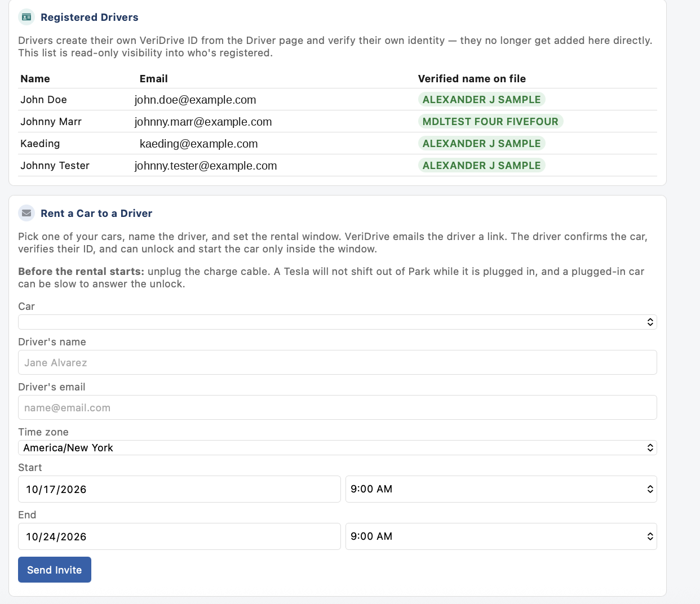Open the End time dropdown at 9:00 AM
Image resolution: width=700 pixels, height=604 pixels.
coord(501,536)
